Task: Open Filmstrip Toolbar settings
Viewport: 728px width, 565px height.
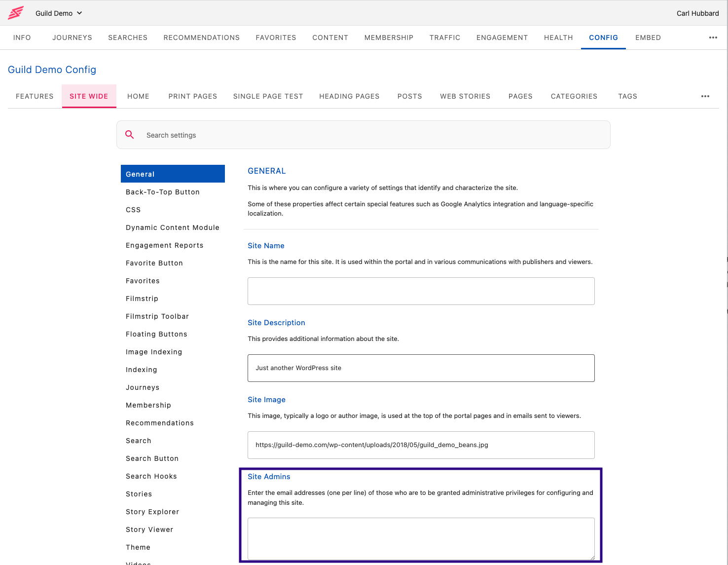Action: (157, 316)
